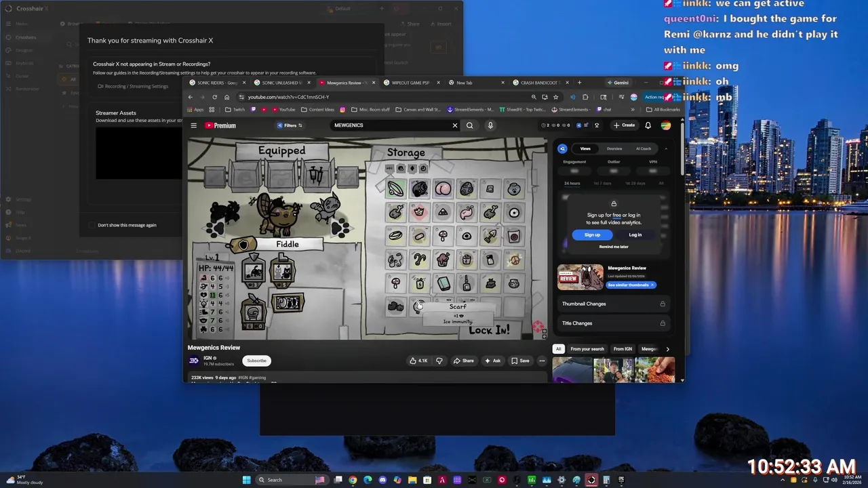The image size is (868, 488).
Task: Click See similar thumbnails button
Action: (631, 285)
